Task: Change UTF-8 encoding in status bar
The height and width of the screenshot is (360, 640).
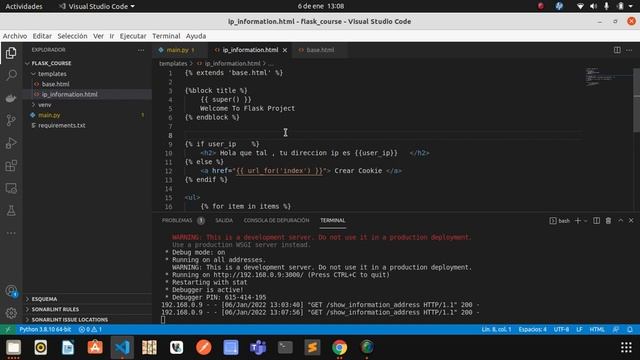Action: pos(561,329)
